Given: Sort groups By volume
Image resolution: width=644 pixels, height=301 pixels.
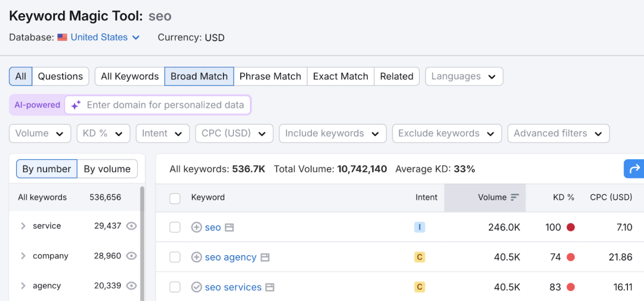Looking at the screenshot, I should (107, 169).
